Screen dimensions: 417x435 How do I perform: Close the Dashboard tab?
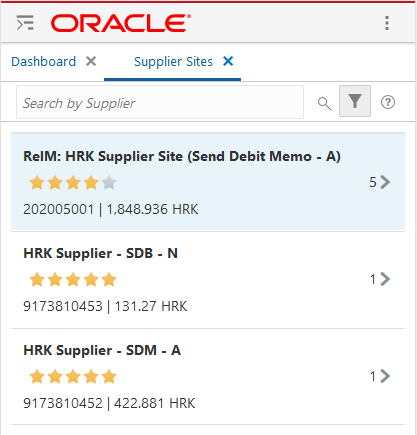91,61
